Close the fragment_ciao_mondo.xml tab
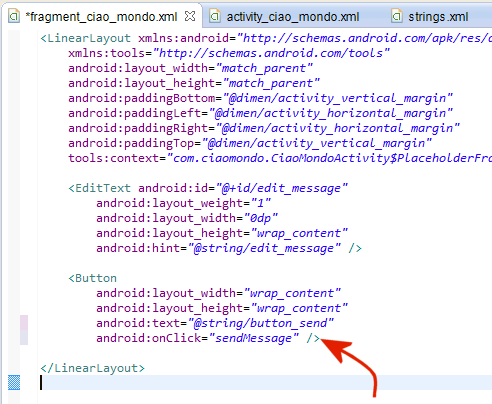 tap(190, 16)
